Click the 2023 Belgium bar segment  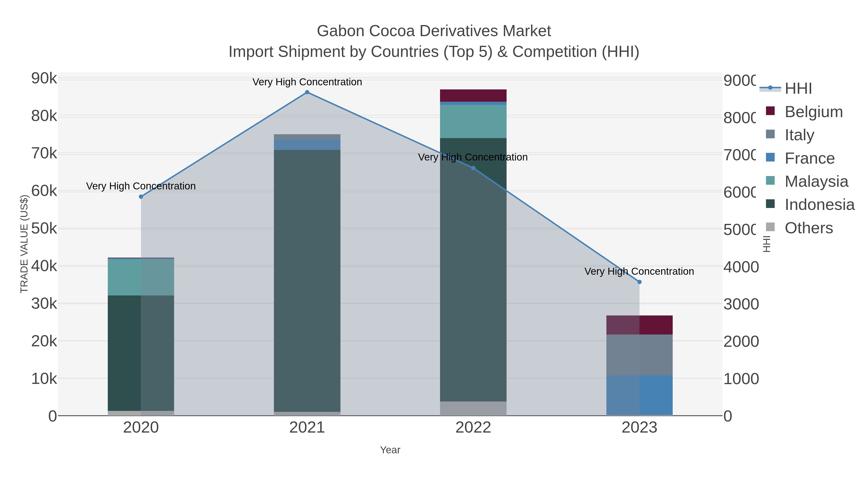pyautogui.click(x=639, y=325)
